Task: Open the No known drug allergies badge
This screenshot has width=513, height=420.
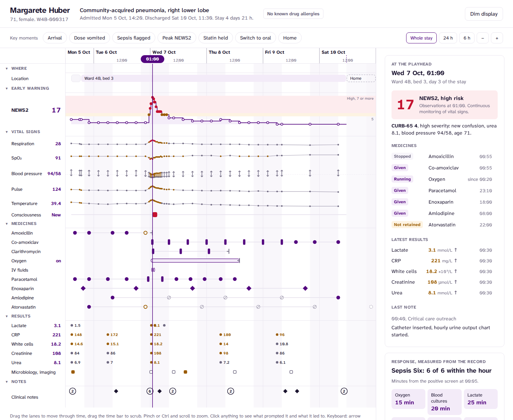Action: point(293,14)
